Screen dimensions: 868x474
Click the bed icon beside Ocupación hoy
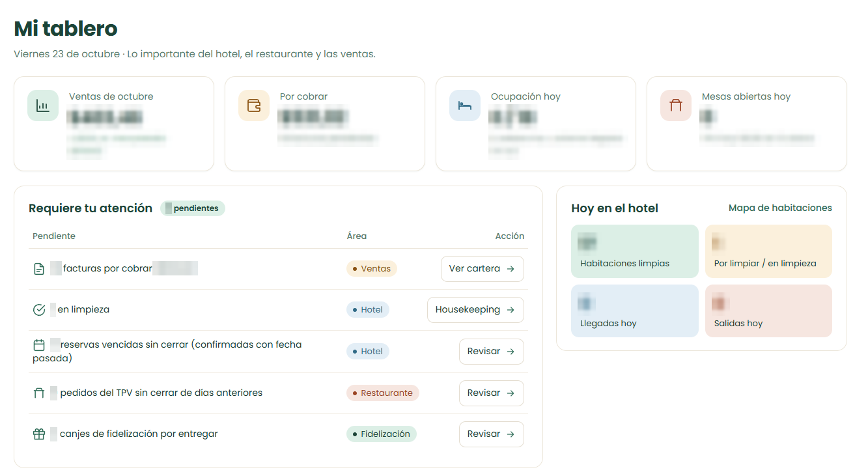(465, 105)
